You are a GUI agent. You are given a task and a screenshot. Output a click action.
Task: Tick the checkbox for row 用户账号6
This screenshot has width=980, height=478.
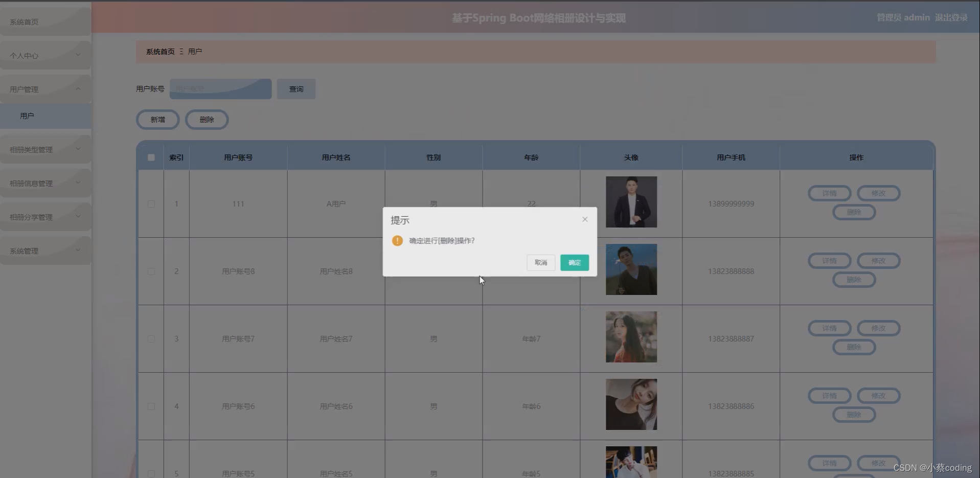click(x=151, y=406)
